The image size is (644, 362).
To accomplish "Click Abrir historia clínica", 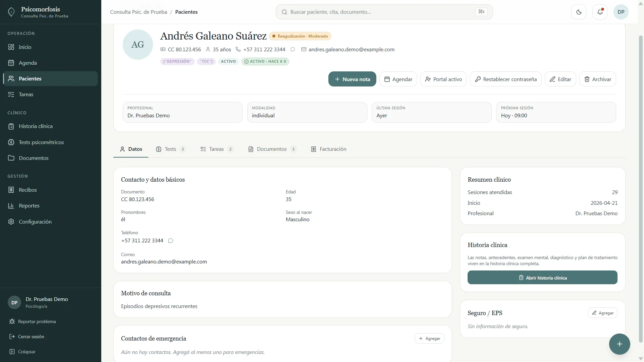I will (x=542, y=278).
